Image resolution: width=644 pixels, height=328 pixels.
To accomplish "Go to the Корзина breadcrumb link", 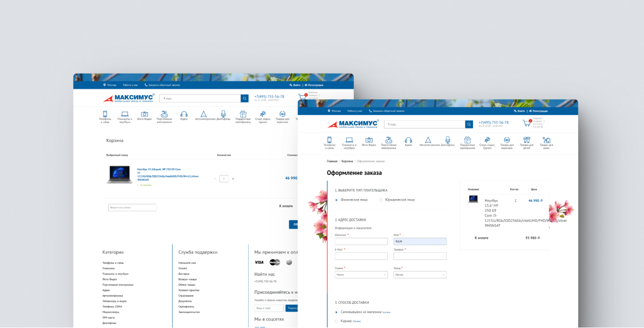I will pyautogui.click(x=347, y=161).
